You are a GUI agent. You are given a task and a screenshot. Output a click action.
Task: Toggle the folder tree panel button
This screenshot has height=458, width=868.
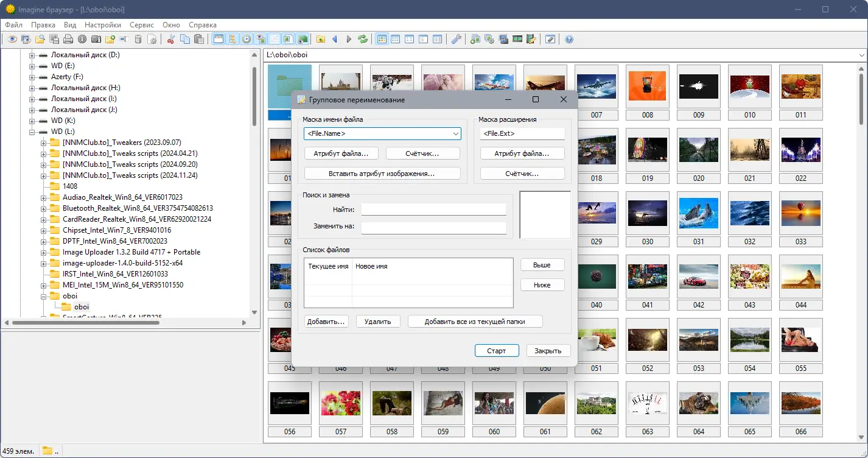click(233, 39)
